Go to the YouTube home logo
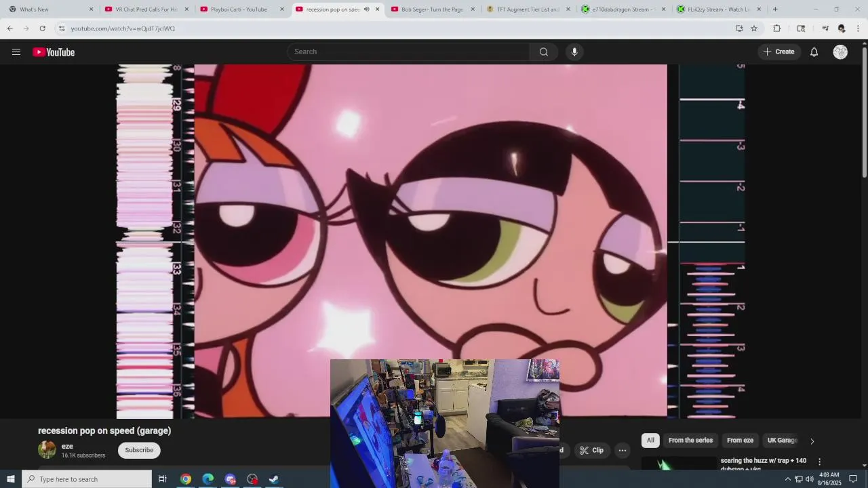The height and width of the screenshot is (488, 868). 54,52
